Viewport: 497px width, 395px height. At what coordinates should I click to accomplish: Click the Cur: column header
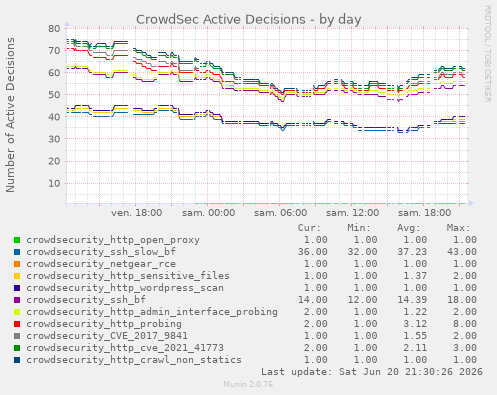(x=309, y=228)
